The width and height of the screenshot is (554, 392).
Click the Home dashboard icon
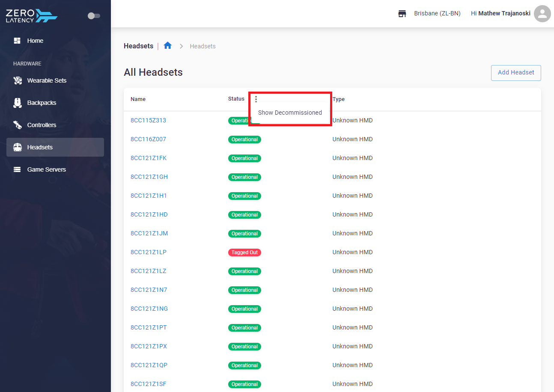click(x=17, y=41)
